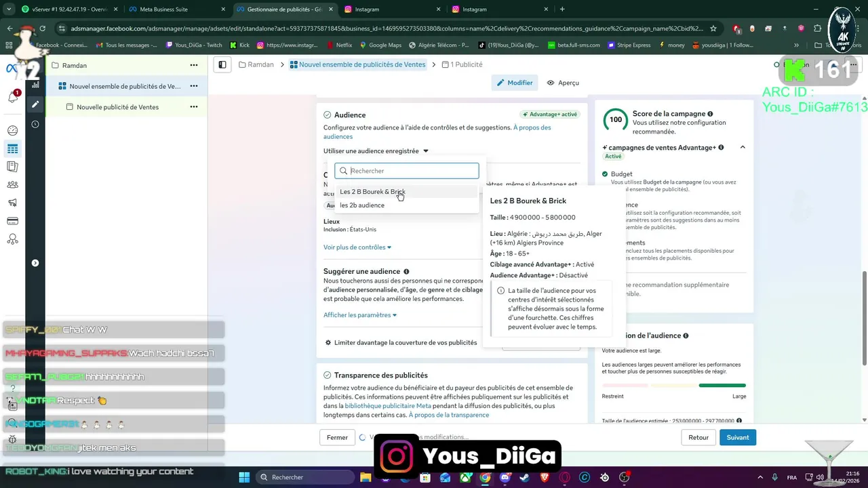The image size is (868, 488).
Task: Click info icon beside campagnes de ventes Advantage+
Action: pos(721,147)
